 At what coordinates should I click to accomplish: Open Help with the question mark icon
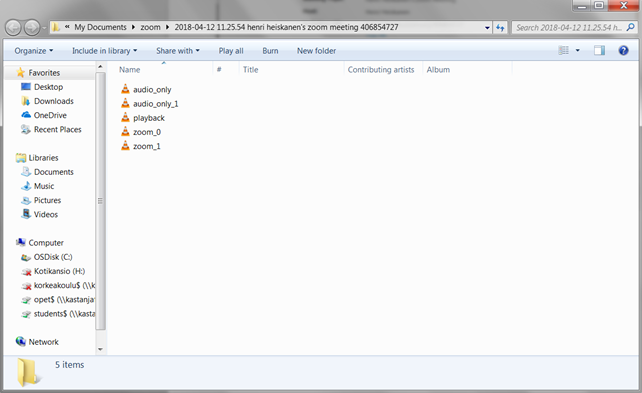tap(623, 50)
